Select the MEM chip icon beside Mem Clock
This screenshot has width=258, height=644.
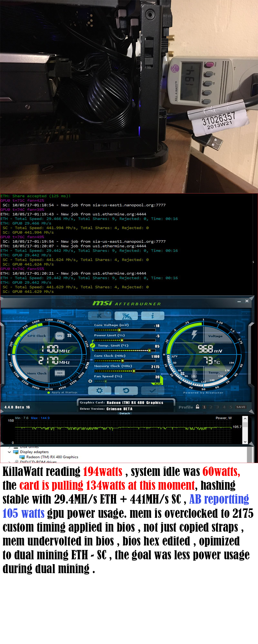pyautogui.click(x=60, y=373)
